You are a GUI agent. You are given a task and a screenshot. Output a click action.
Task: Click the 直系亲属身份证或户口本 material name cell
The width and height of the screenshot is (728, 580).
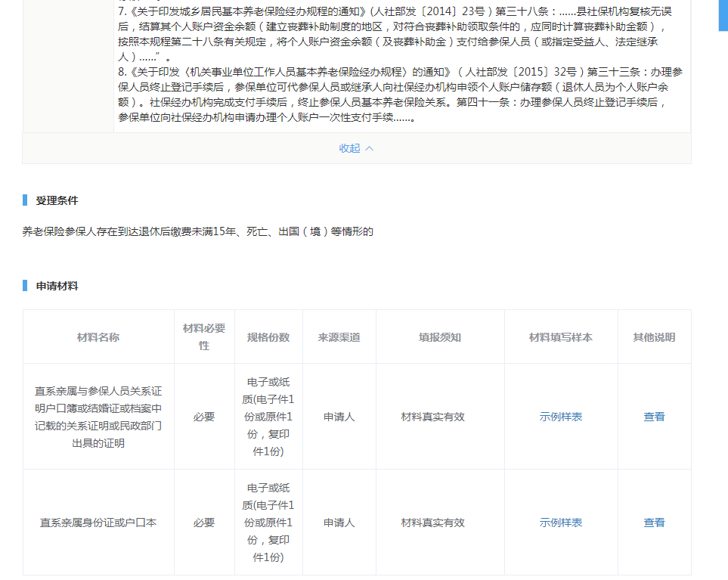[98, 523]
